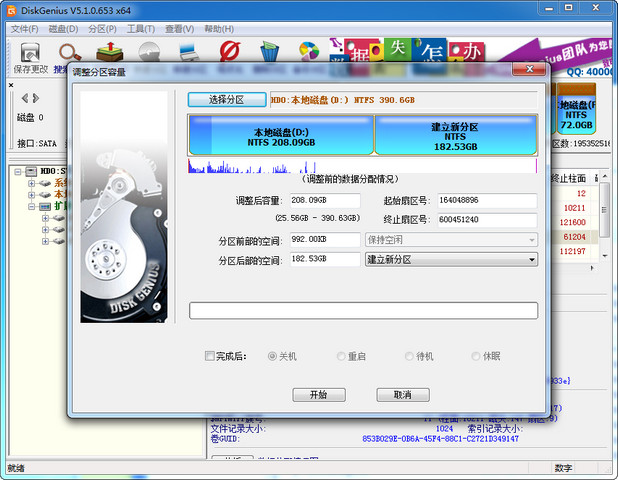Expand first logical partition under extended partition

pyautogui.click(x=45, y=218)
